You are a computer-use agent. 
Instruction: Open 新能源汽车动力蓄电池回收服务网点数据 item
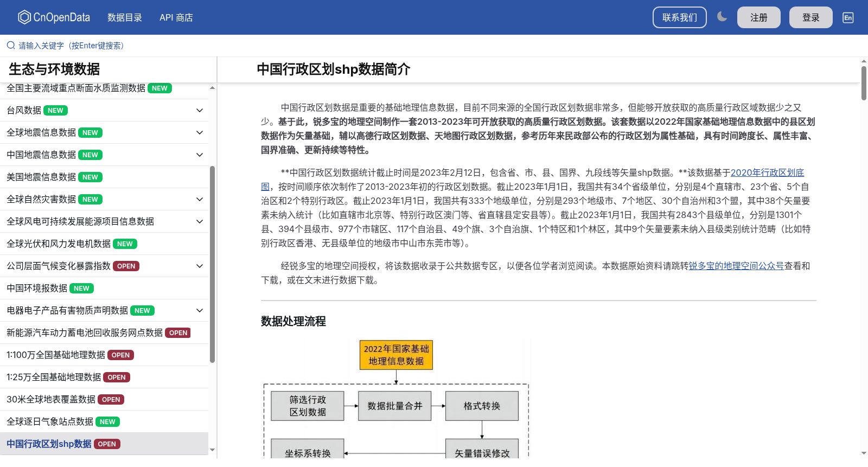click(104, 333)
